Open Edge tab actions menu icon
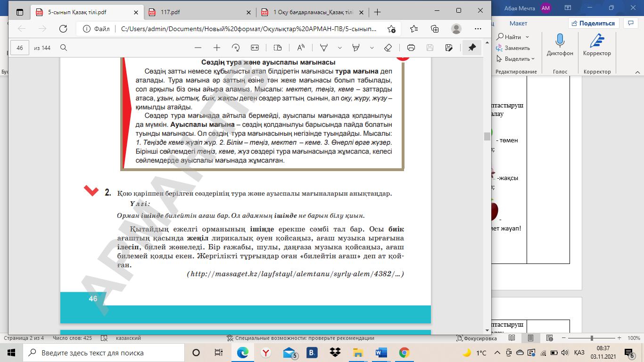Viewport: 644px width, 362px height. coord(20,12)
